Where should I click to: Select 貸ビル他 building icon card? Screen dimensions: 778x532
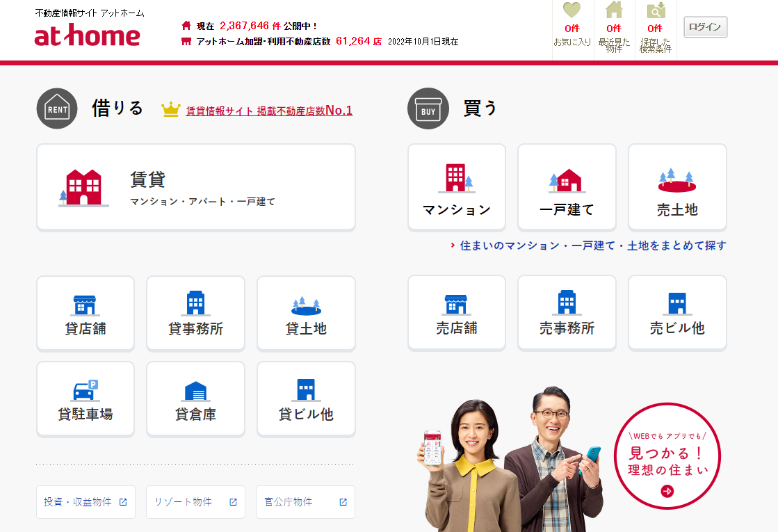306,399
